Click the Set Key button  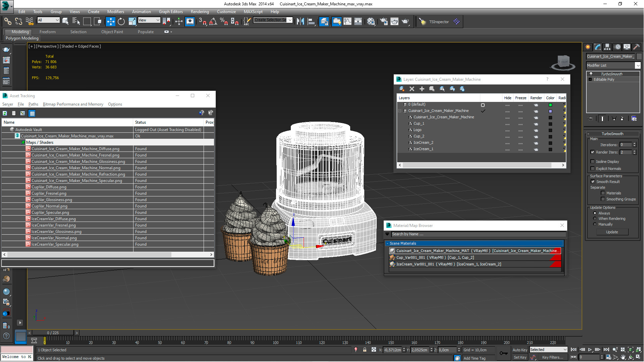coord(520,357)
